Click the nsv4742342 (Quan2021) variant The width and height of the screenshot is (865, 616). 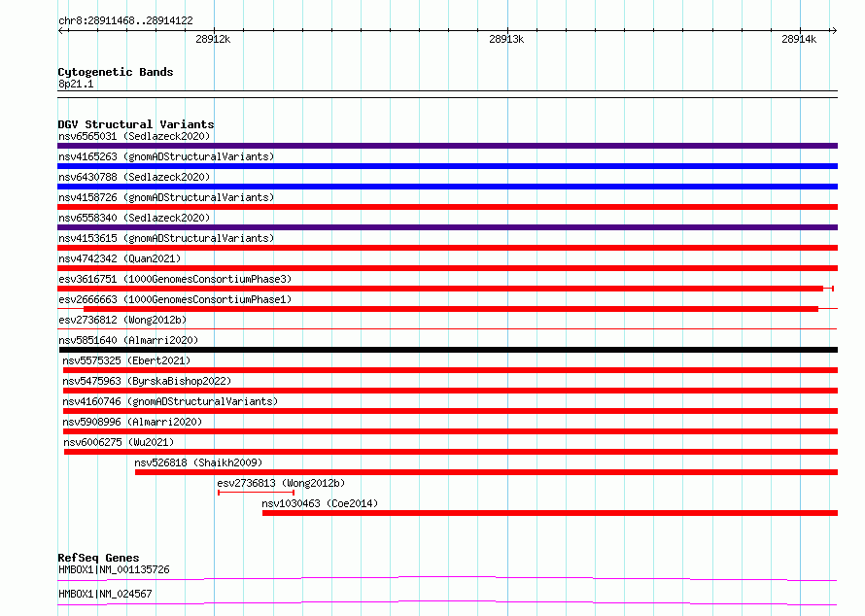tap(447, 268)
